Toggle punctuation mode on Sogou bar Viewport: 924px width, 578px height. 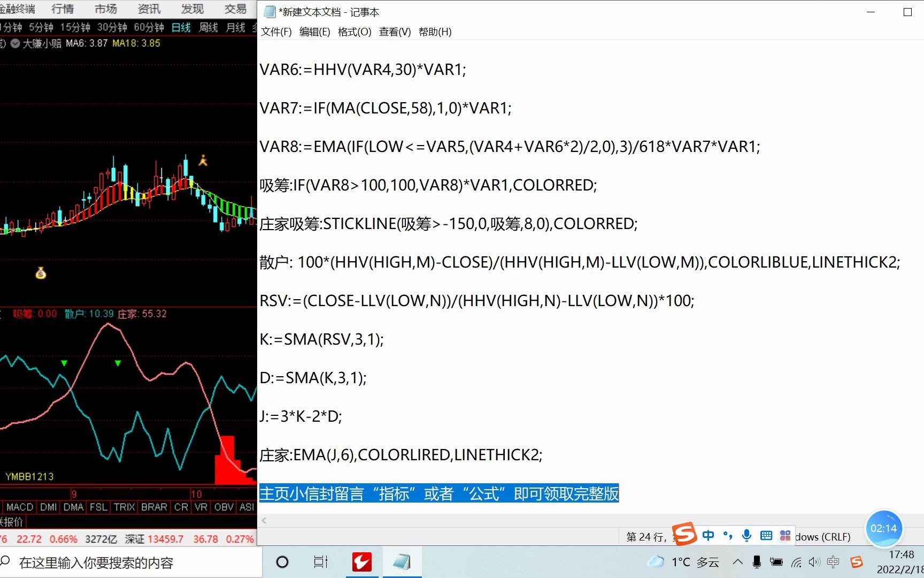[x=727, y=535]
